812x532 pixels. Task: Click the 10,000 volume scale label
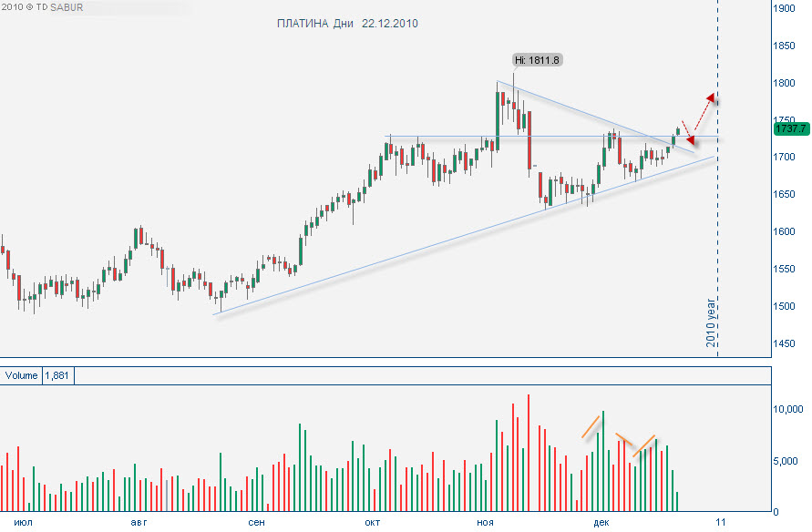pyautogui.click(x=787, y=409)
